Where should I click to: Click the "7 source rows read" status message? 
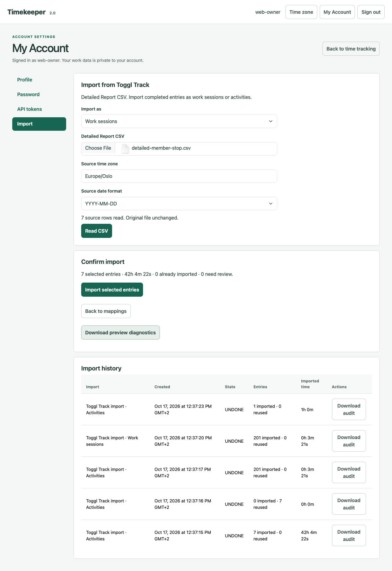point(130,218)
